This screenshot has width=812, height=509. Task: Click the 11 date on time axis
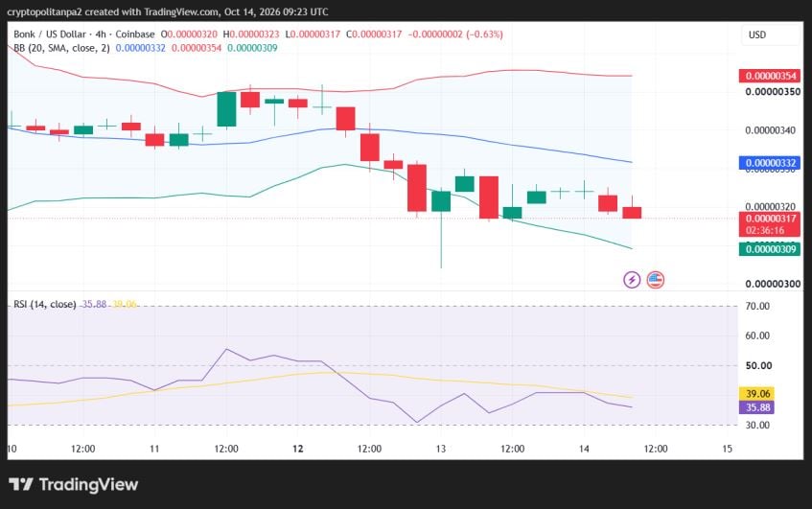[154, 449]
